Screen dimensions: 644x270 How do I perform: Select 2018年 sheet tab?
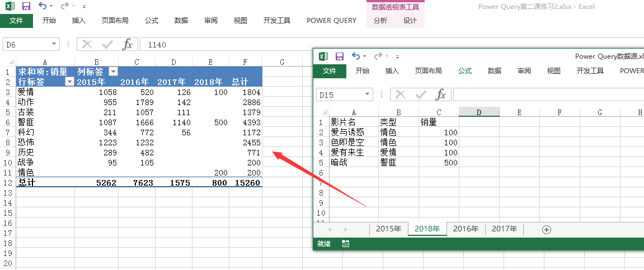427,229
